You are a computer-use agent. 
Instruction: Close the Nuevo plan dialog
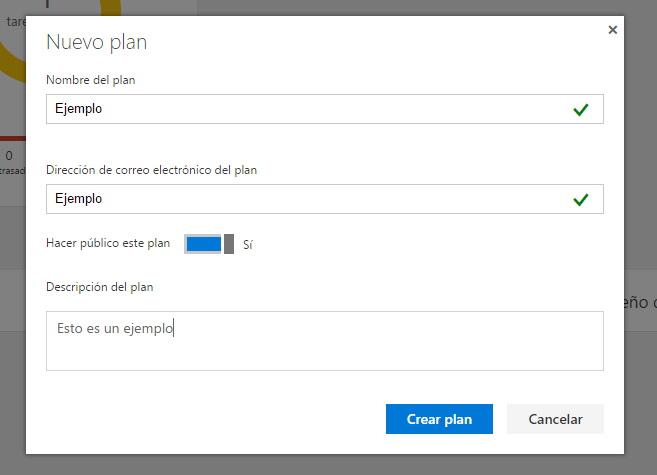[x=612, y=30]
